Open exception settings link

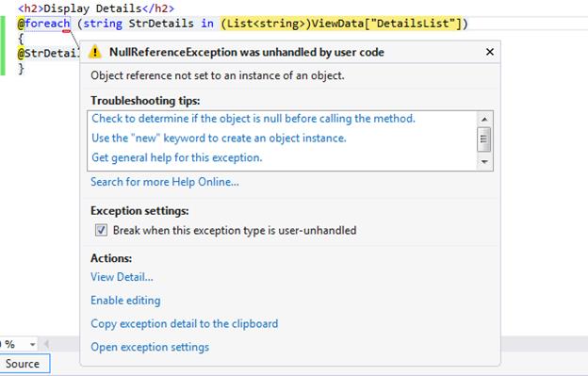tap(150, 347)
